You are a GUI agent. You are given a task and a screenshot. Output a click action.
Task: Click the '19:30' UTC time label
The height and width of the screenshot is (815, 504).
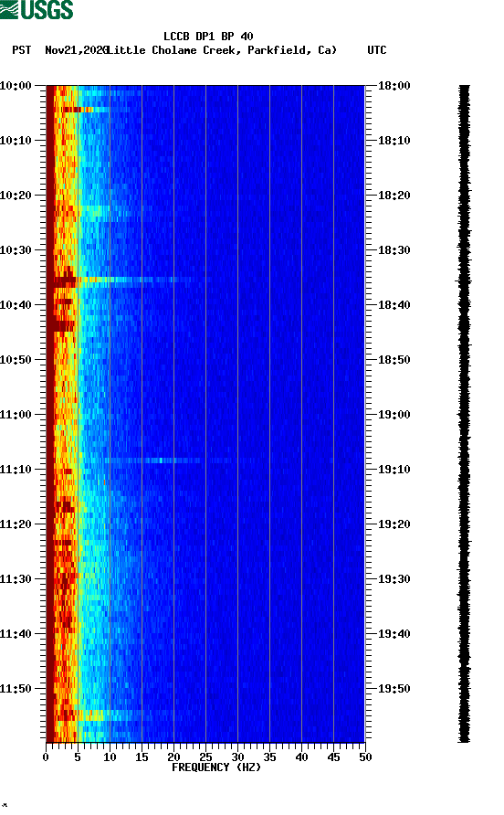tap(394, 579)
